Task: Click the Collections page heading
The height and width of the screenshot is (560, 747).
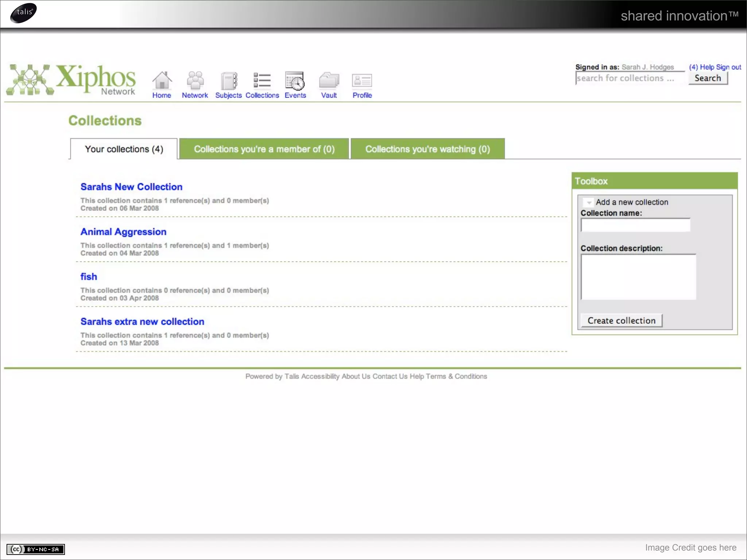Action: tap(105, 121)
